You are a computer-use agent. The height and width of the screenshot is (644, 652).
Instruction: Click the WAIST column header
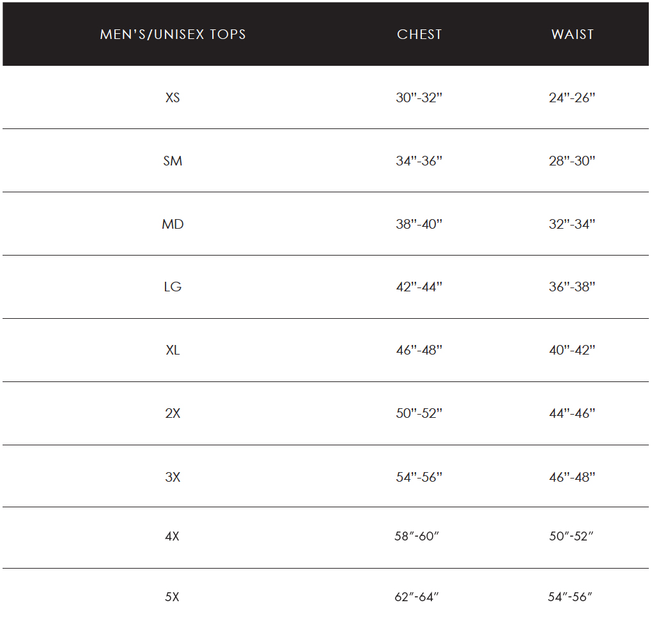pyautogui.click(x=572, y=34)
